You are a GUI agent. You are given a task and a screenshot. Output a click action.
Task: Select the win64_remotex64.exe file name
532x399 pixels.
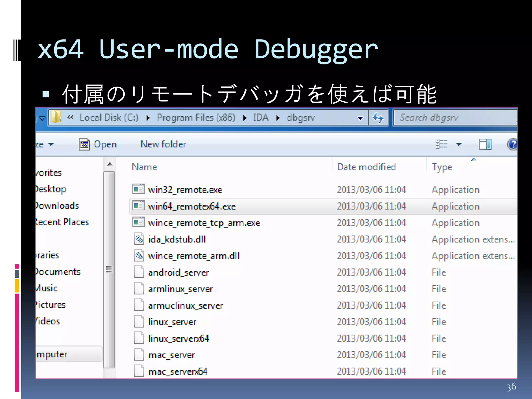point(192,206)
